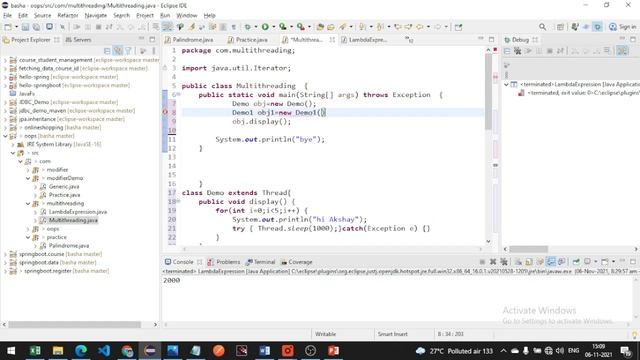This screenshot has width=640, height=360.
Task: Toggle Block Selection Mode toolbar button
Action: pyautogui.click(x=223, y=27)
